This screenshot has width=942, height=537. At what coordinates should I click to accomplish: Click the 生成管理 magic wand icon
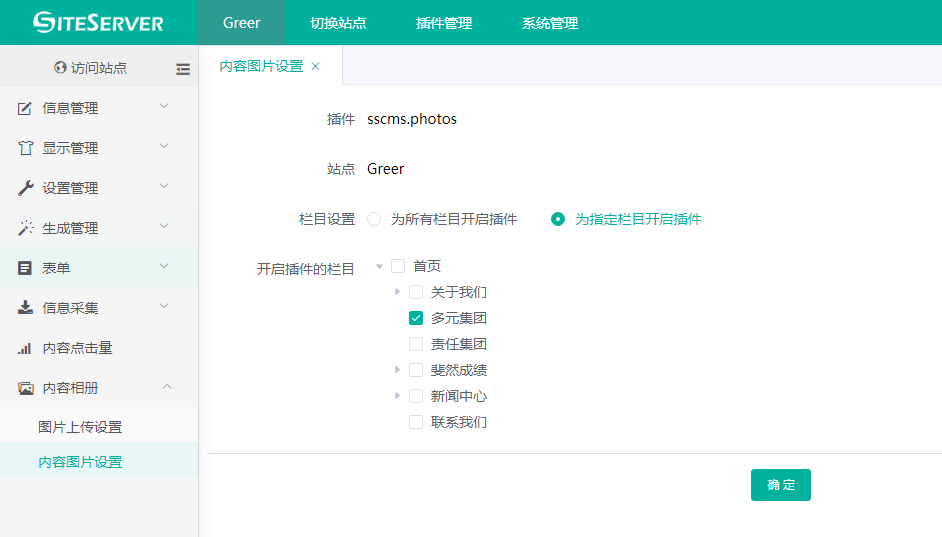coord(26,228)
